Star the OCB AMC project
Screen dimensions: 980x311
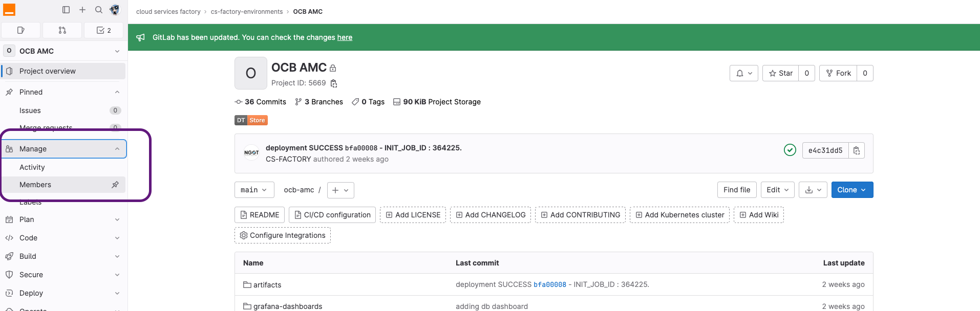(781, 73)
